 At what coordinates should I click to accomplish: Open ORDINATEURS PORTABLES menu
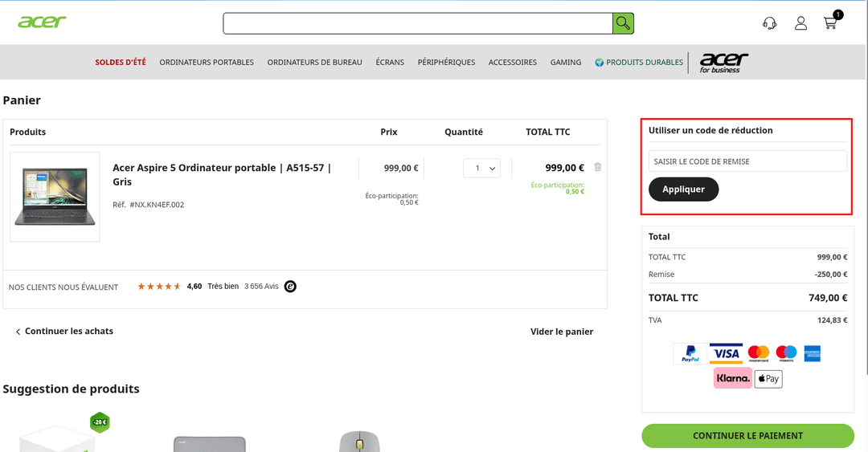[x=207, y=63]
